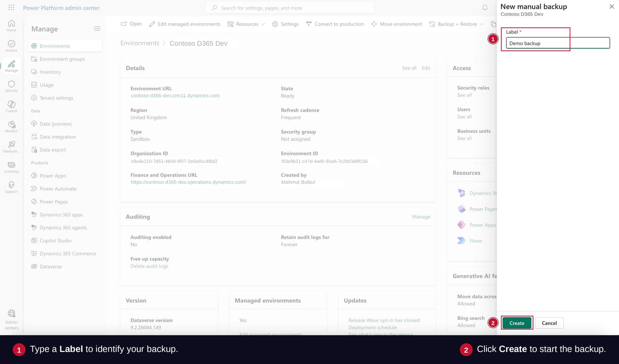The height and width of the screenshot is (364, 619).
Task: Click See all in Details card
Action: 409,68
